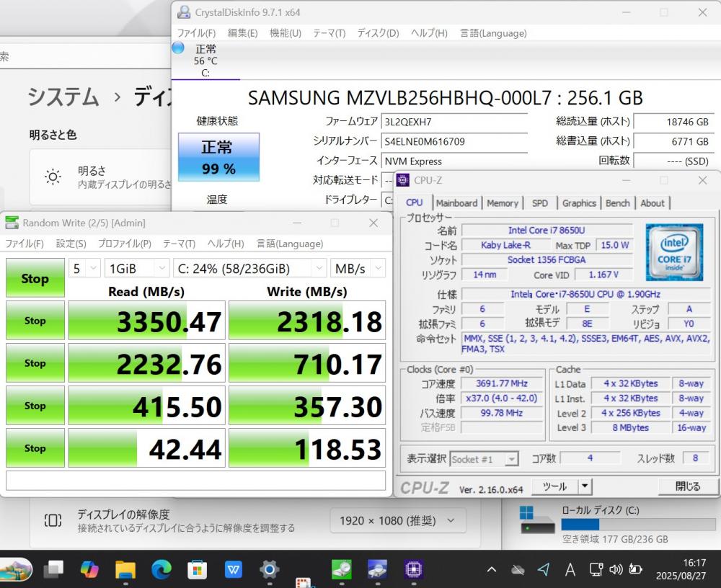Click the Local Disk (C:) drive icon
721x588 pixels.
point(537,520)
